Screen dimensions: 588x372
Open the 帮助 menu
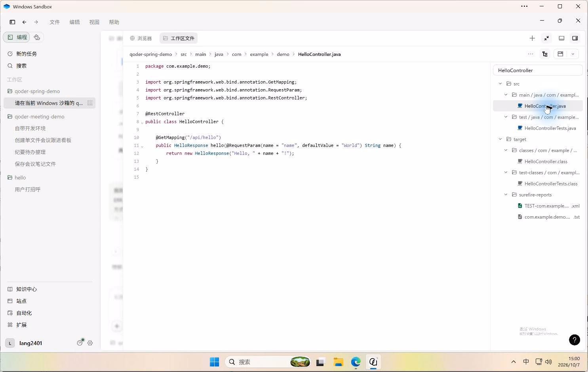pos(114,22)
